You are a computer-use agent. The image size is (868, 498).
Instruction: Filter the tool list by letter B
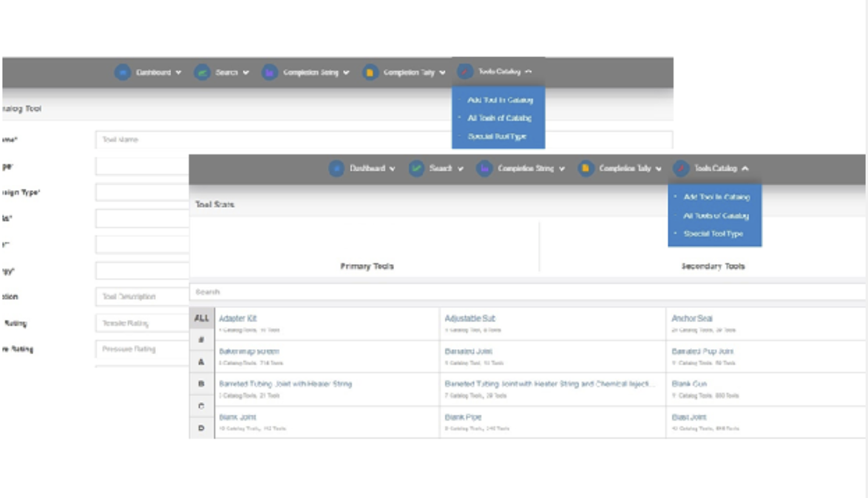202,384
